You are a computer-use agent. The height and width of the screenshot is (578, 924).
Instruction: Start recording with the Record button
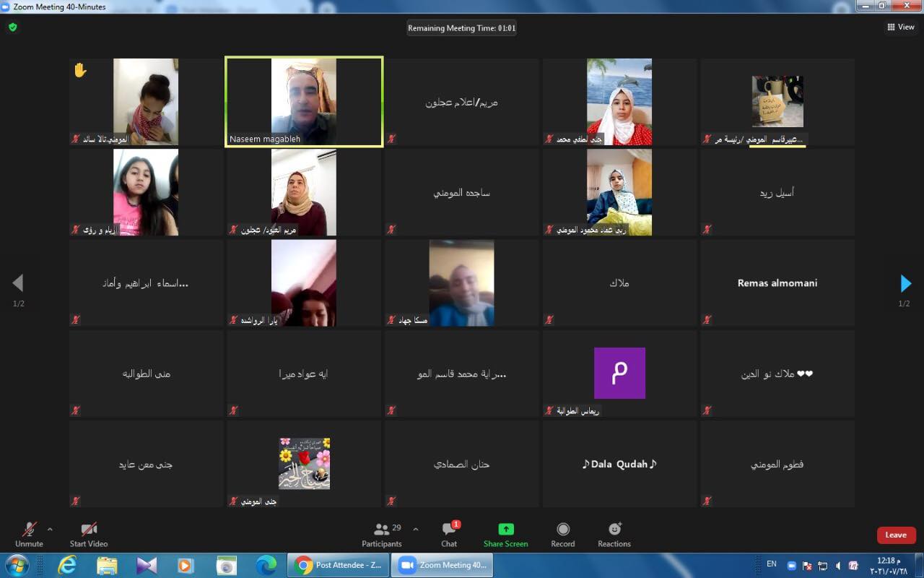pyautogui.click(x=563, y=535)
